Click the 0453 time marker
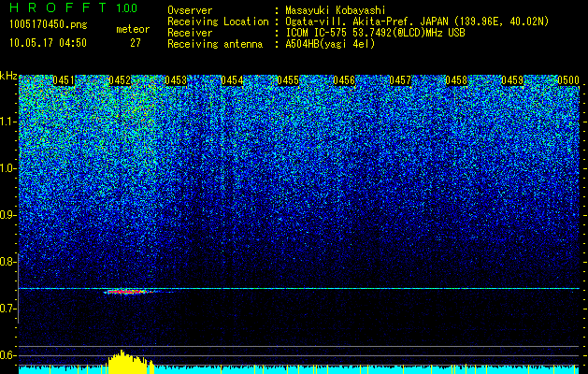 coord(176,80)
